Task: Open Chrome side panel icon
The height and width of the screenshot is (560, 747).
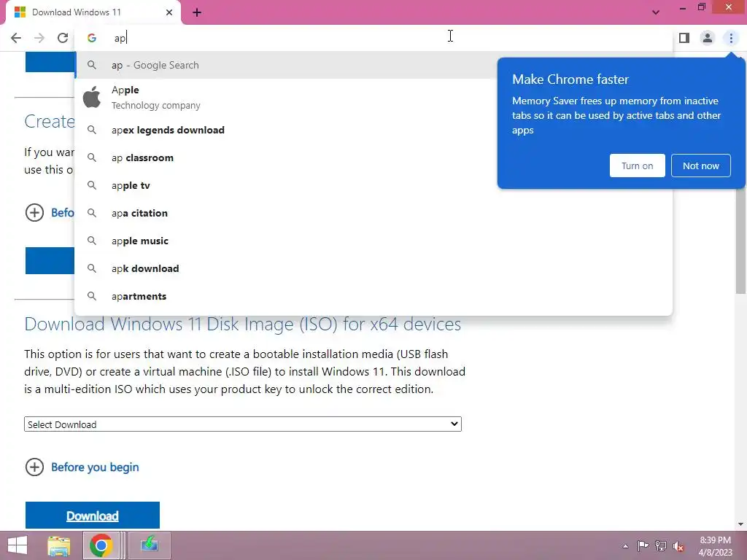Action: tap(684, 38)
